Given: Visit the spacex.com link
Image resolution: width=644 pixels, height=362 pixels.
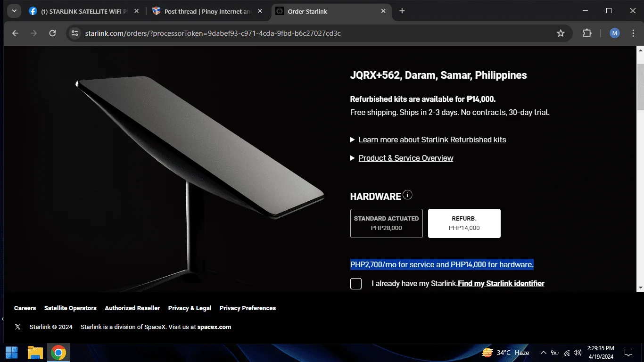Looking at the screenshot, I should coord(214,327).
